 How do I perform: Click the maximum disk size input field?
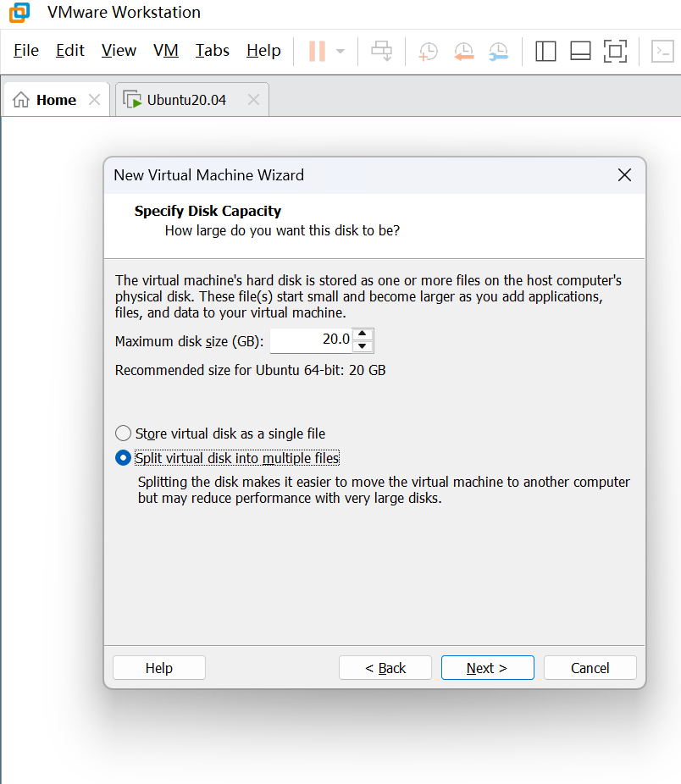311,340
